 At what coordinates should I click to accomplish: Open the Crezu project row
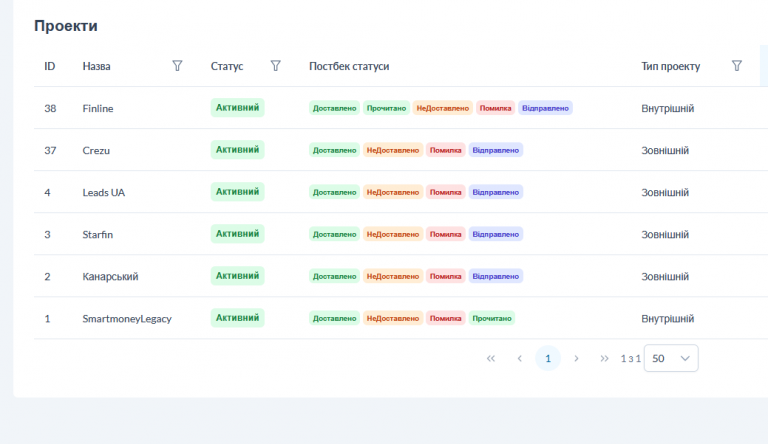(x=401, y=150)
